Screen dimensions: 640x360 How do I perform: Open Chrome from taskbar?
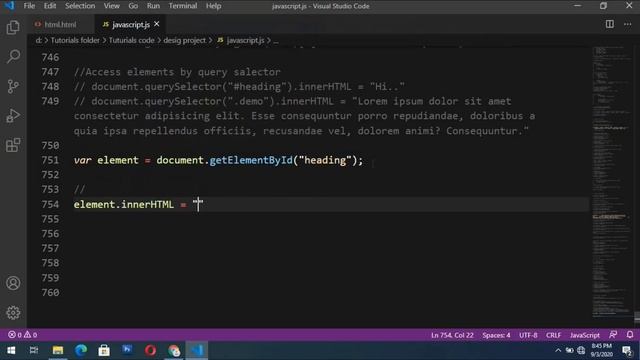173,350
